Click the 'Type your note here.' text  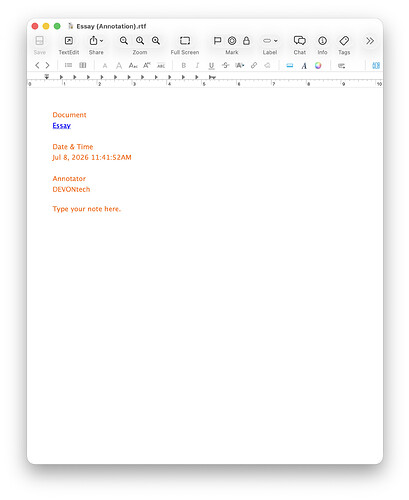coord(87,209)
